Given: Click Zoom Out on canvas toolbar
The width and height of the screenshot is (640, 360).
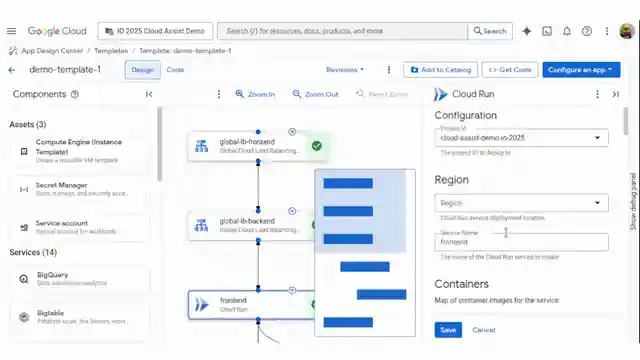Looking at the screenshot, I should (316, 94).
